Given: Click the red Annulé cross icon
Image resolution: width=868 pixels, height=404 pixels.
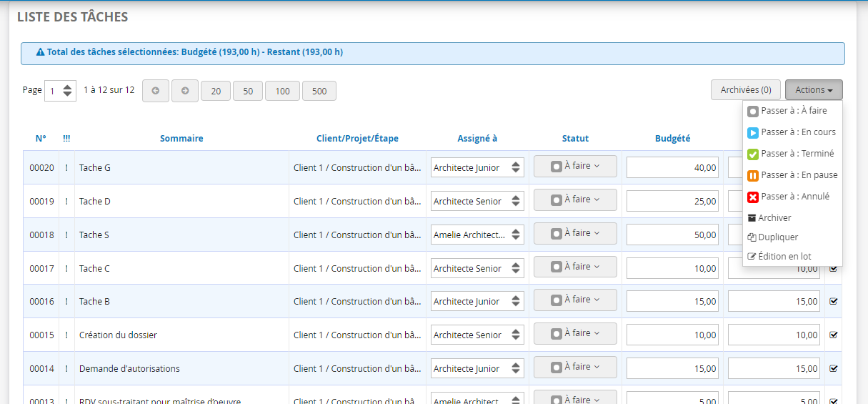Looking at the screenshot, I should pos(753,197).
